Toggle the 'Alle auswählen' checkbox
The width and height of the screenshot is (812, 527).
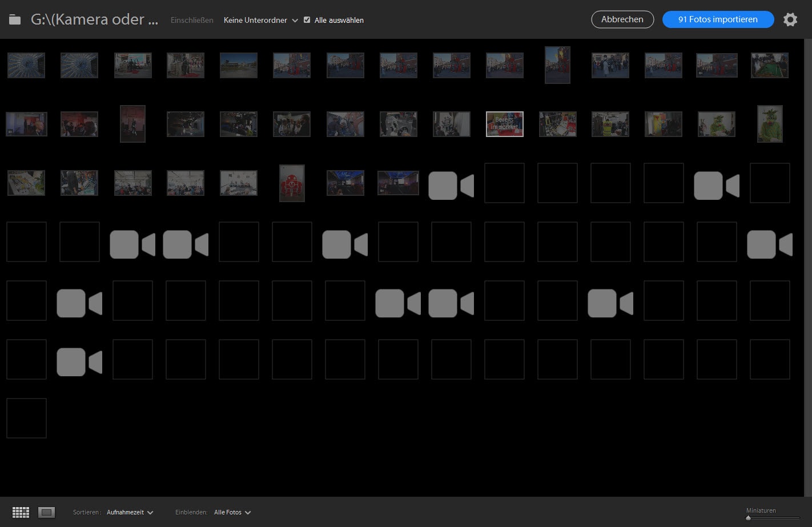(x=307, y=20)
